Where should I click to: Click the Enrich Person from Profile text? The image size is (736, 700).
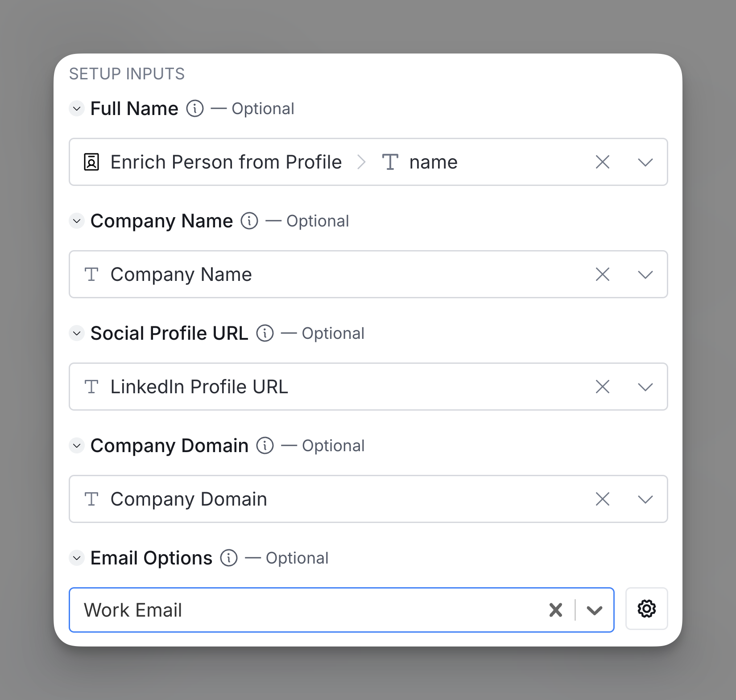[x=226, y=162]
